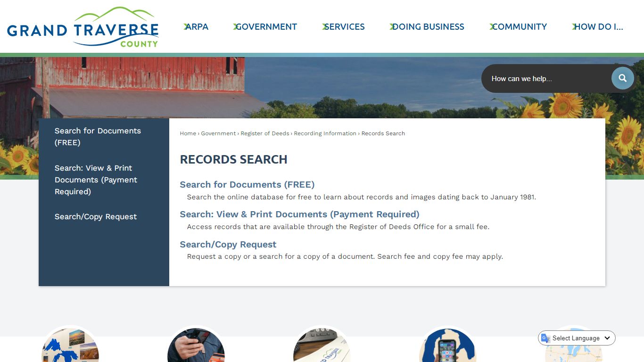Open the Search/Copy Request heading link
Viewport: 644px width, 362px height.
(228, 244)
